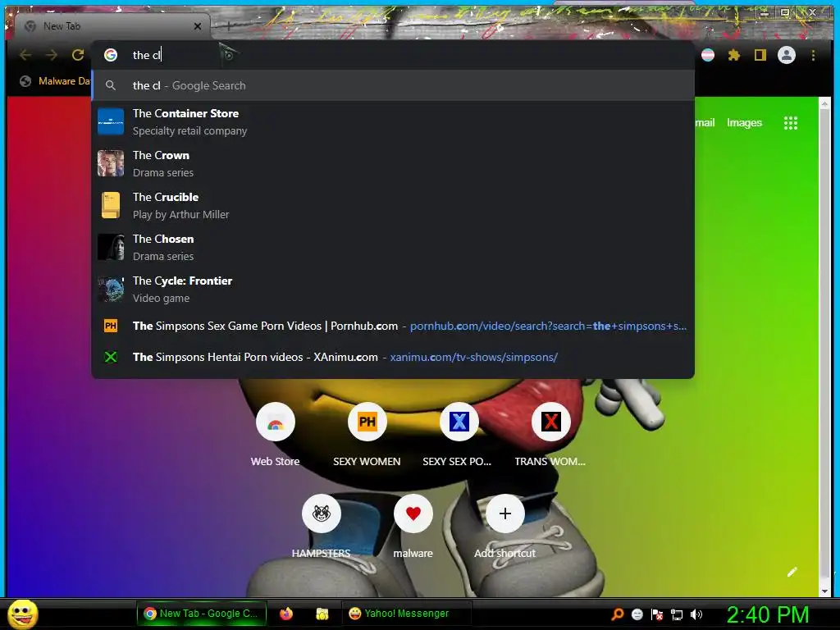Click the Images link
Image resolution: width=840 pixels, height=630 pixels.
pyautogui.click(x=744, y=123)
